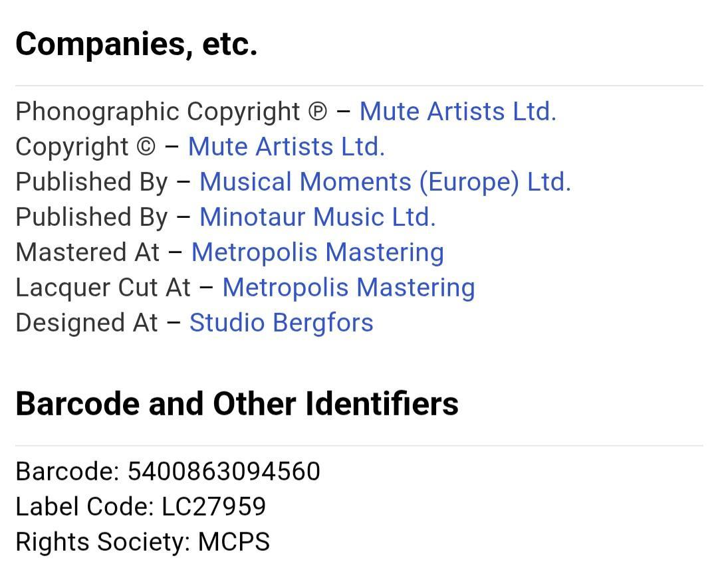Screen dimensions: 718x588
Task: Go to the Studio Bergfors link
Action: point(281,323)
